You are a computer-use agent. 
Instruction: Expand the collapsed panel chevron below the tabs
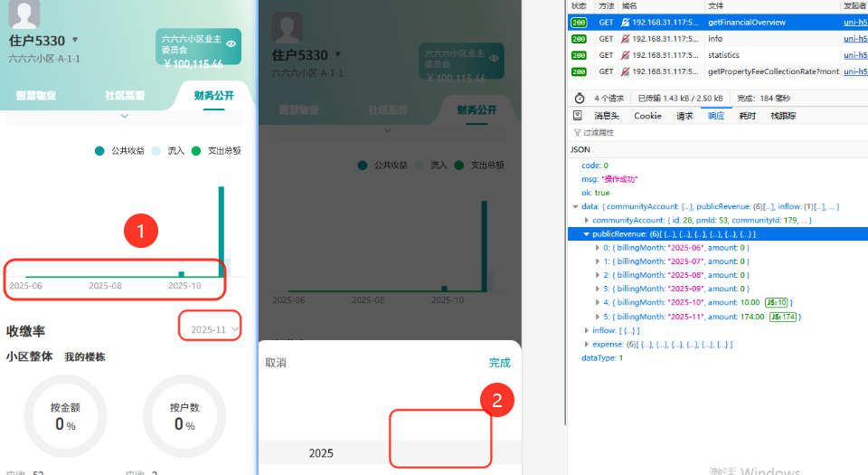tap(125, 116)
